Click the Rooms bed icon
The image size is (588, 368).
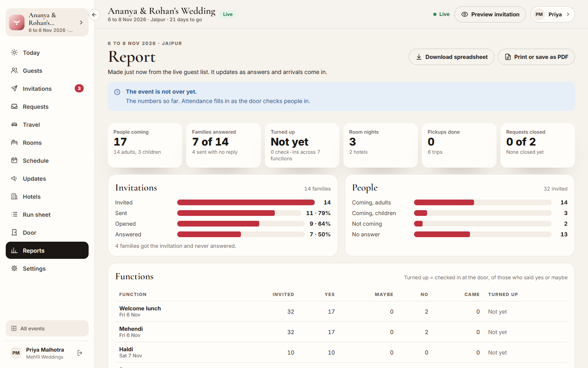pos(14,142)
